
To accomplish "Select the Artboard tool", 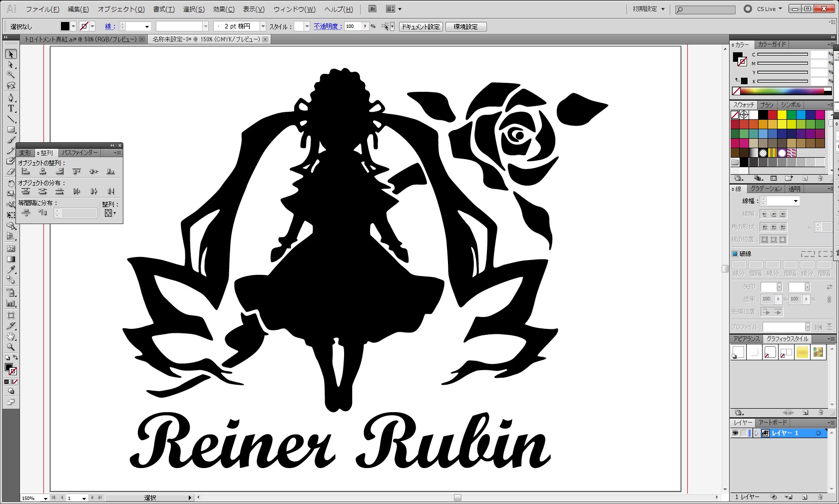I will point(11,315).
